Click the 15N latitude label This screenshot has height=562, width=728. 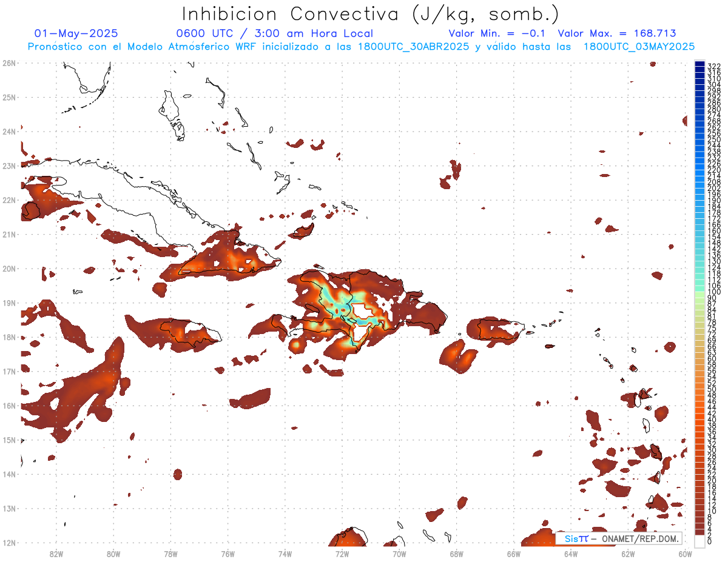[8, 440]
